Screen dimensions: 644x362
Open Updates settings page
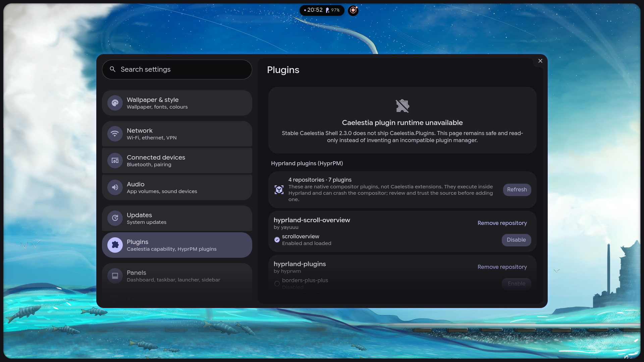[177, 218]
